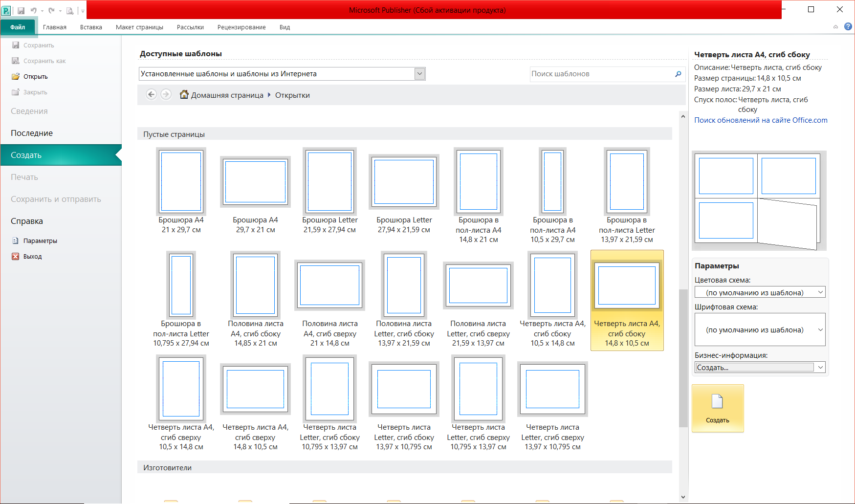Click the home icon for Домашняя страница

pos(184,94)
